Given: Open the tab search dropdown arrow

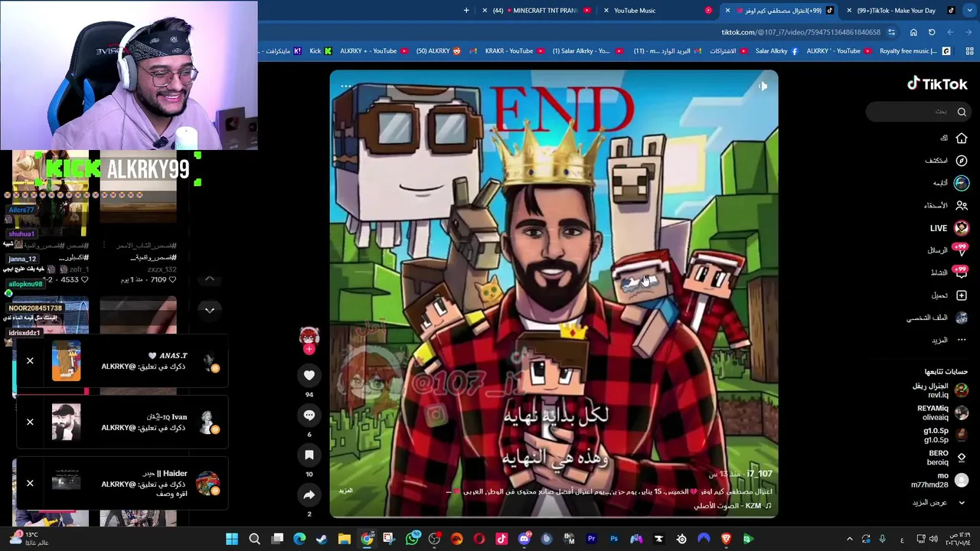Looking at the screenshot, I should tap(971, 11).
